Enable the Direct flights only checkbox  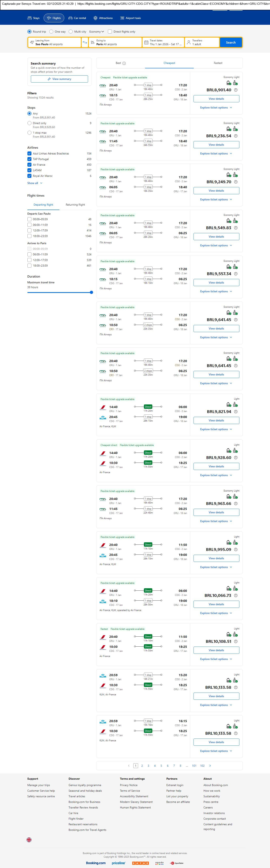[x=110, y=32]
